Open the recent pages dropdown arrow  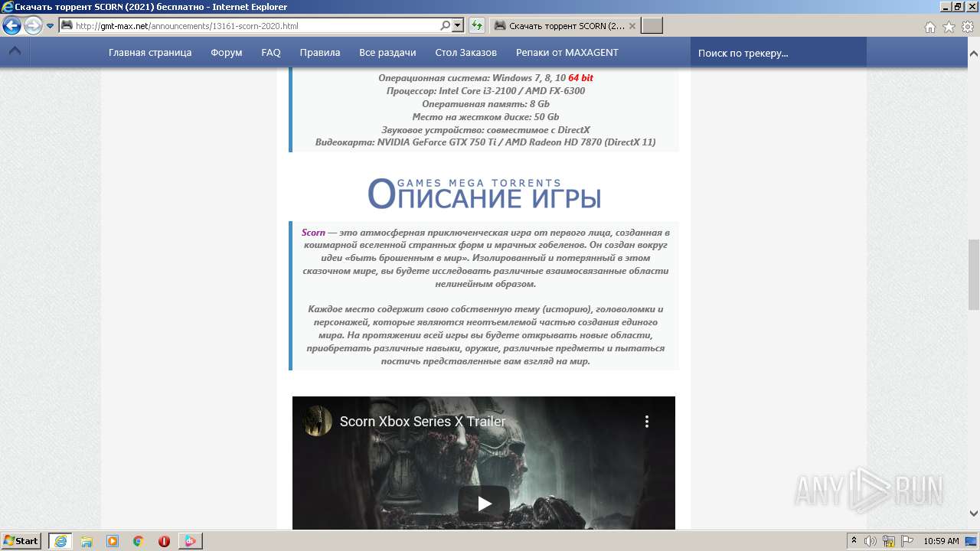(50, 26)
